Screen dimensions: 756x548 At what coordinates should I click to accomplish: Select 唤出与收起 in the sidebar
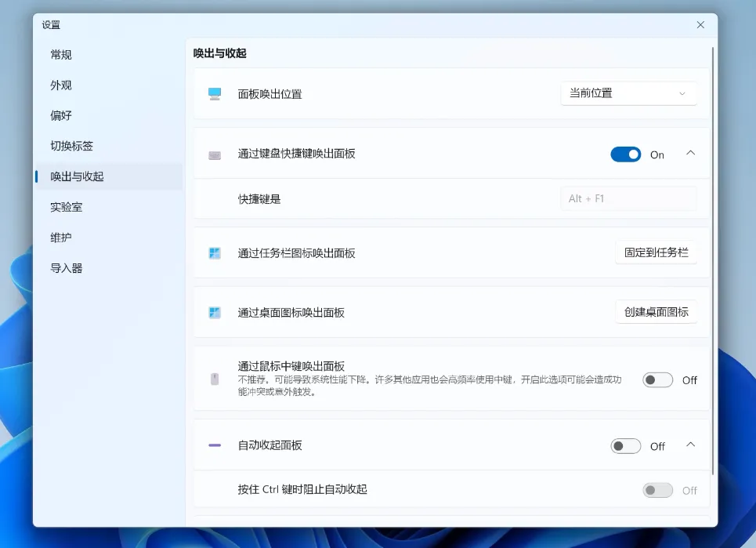(x=109, y=176)
